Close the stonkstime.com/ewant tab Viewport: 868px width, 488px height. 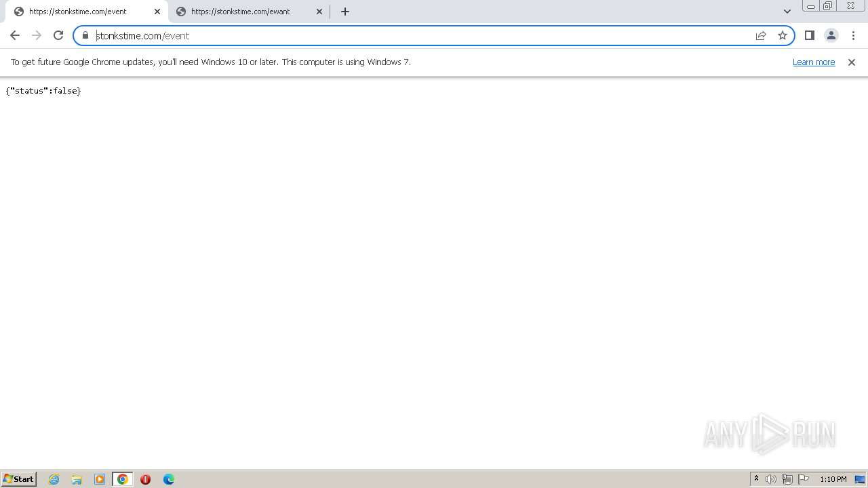[319, 12]
